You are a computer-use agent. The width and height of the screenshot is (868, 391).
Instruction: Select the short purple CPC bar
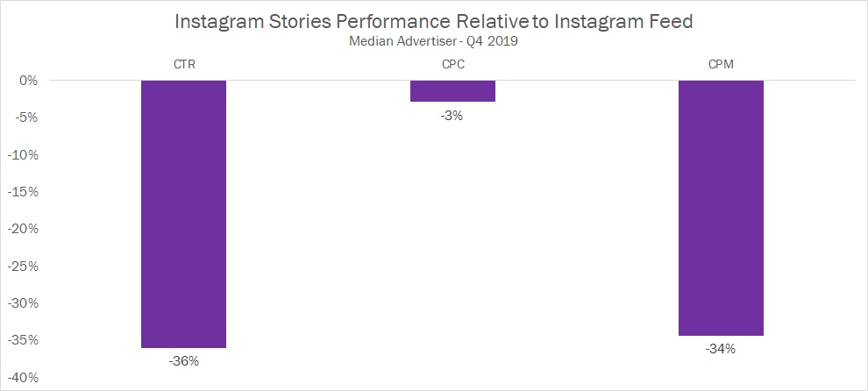click(x=452, y=91)
